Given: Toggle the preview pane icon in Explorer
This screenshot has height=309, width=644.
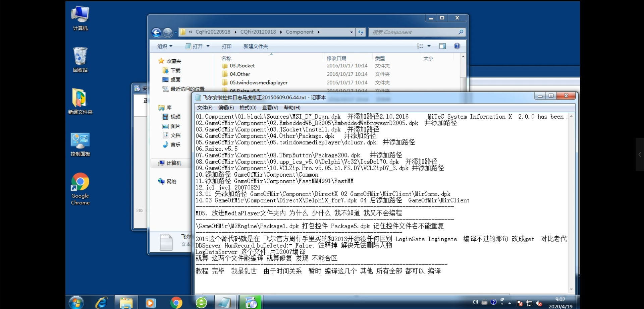Looking at the screenshot, I should [x=442, y=46].
